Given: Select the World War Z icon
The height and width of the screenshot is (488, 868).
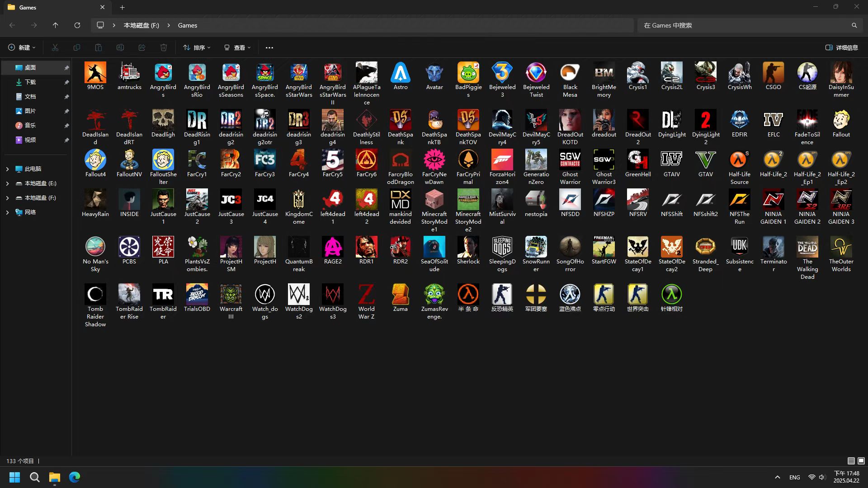Looking at the screenshot, I should (367, 294).
